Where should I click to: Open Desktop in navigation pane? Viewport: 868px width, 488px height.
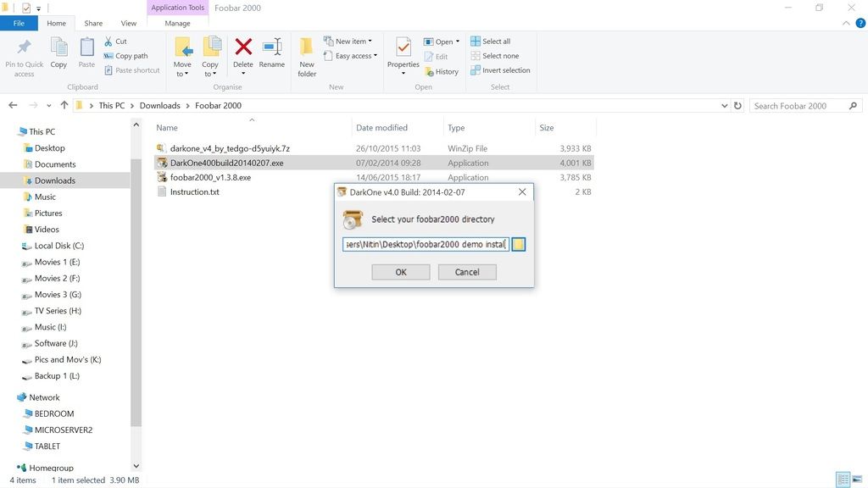click(x=49, y=147)
